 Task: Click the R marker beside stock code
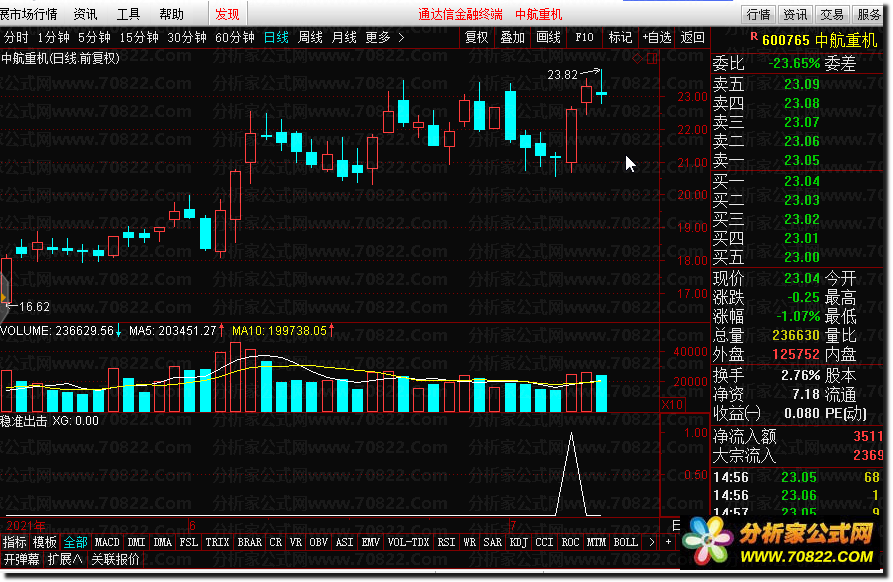pyautogui.click(x=753, y=36)
